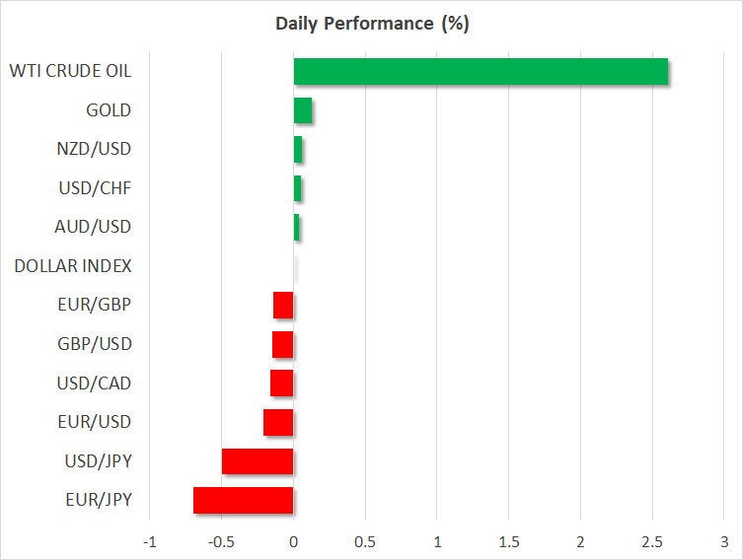Click the 2.5 value on horizontal axis
Viewport: 743px width, 560px height.
(652, 542)
